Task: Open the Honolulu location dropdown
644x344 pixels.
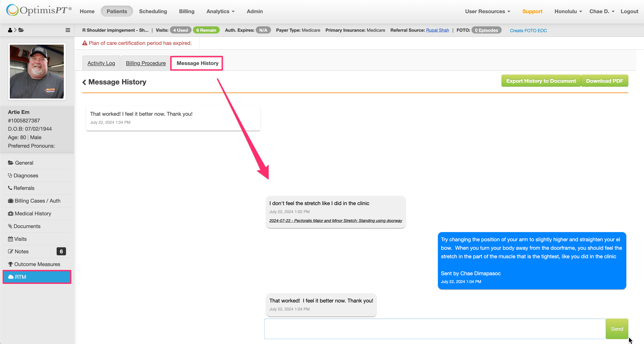Action: coord(568,11)
